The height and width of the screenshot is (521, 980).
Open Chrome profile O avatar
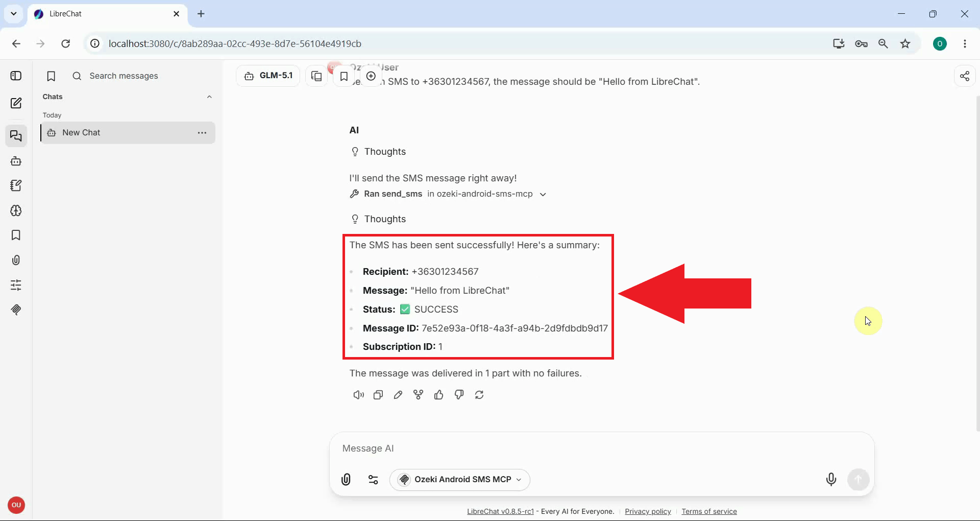tap(940, 44)
